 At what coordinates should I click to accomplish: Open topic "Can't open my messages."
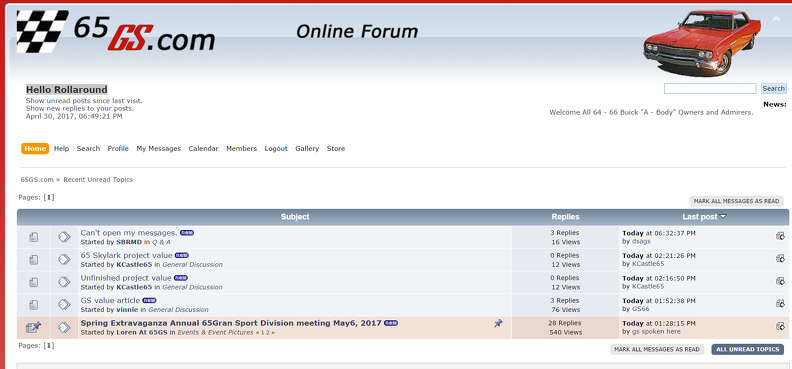[x=129, y=233]
